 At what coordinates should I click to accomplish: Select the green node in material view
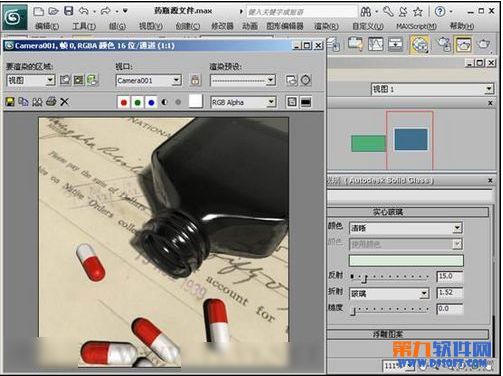click(368, 143)
